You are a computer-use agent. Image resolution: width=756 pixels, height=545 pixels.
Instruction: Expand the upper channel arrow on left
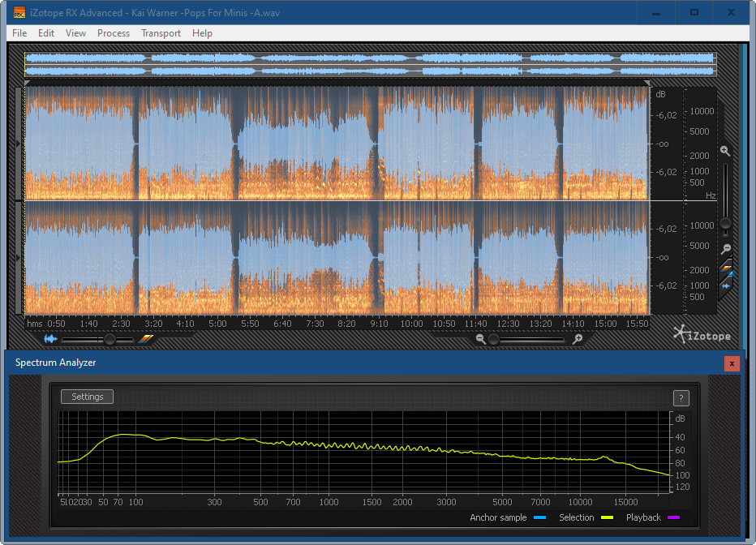pos(19,144)
